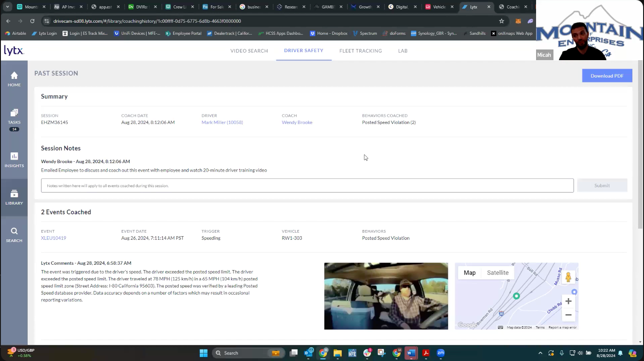Screen dimensions: 644x361
Task: Open map keyboard shortcuts icon
Action: pos(500,327)
